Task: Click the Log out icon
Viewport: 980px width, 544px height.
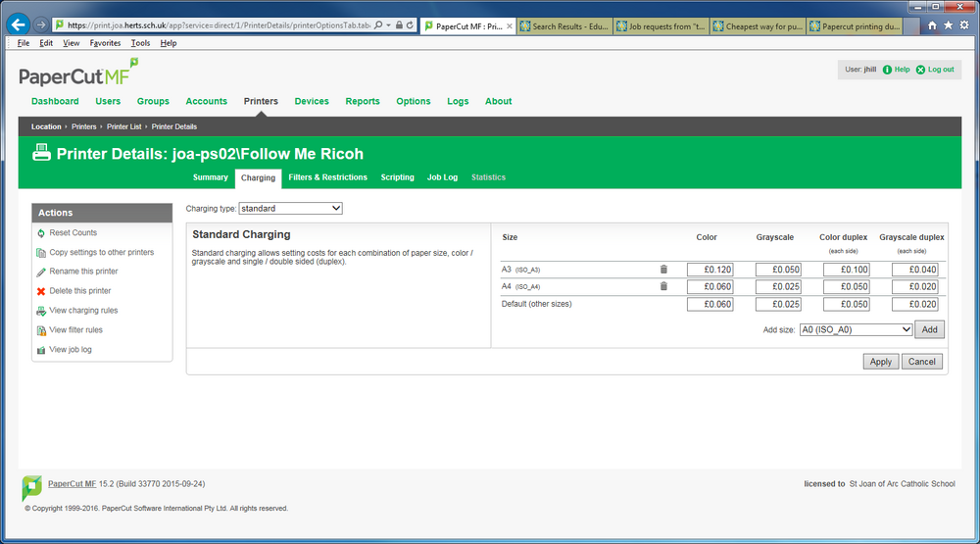Action: [x=920, y=70]
